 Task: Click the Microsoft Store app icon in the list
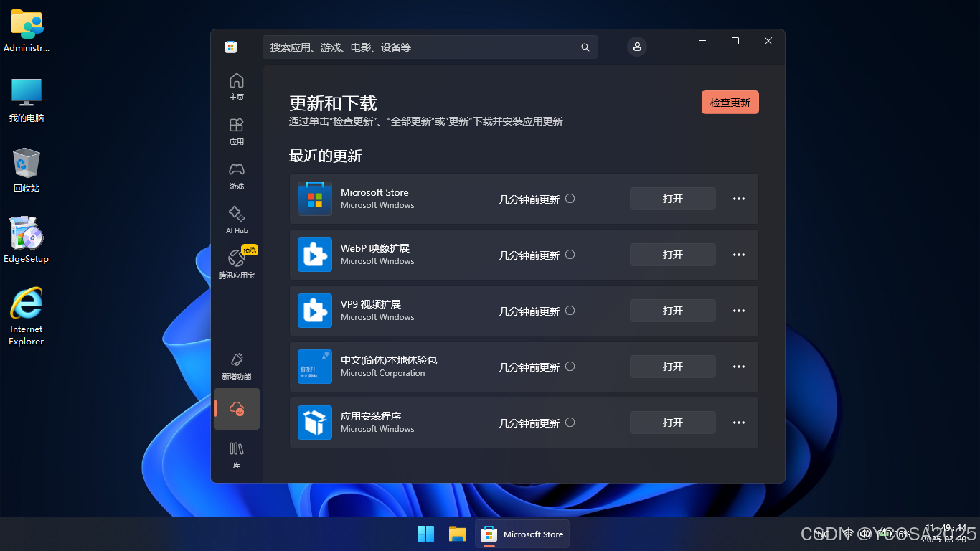coord(315,199)
